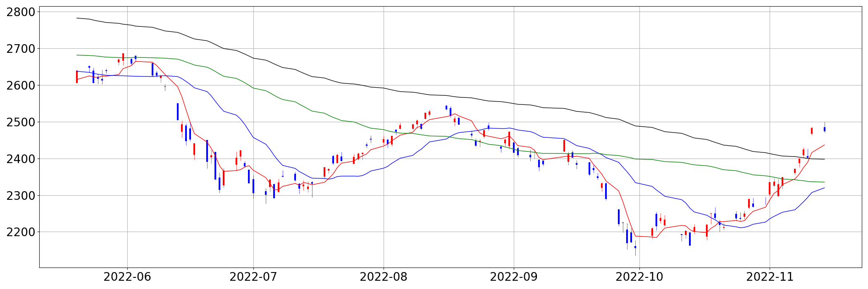Click the 2400 y-axis label
Screen dimensions: 868x289
coord(21,159)
